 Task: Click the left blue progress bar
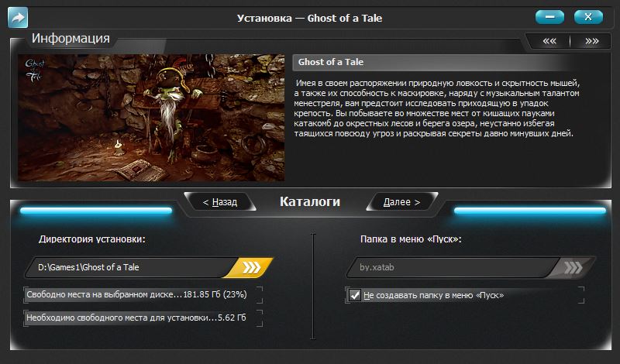[x=96, y=211]
